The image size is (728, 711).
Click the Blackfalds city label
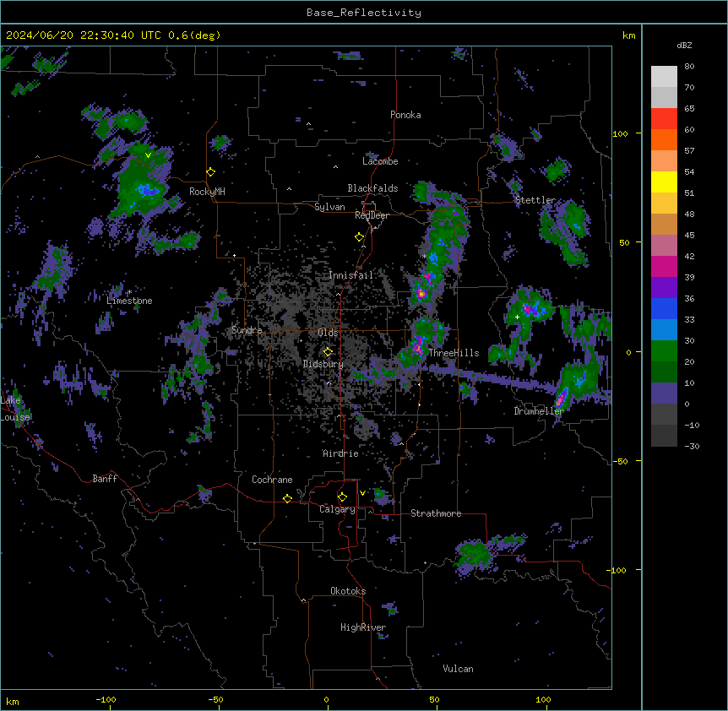tap(372, 188)
